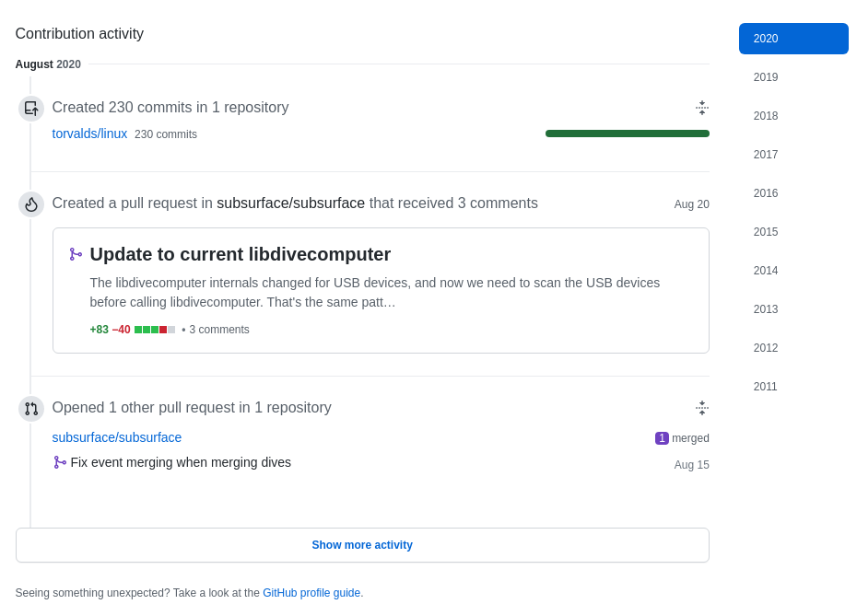Collapse the opened pull requests section
The image size is (857, 616).
coord(701,408)
